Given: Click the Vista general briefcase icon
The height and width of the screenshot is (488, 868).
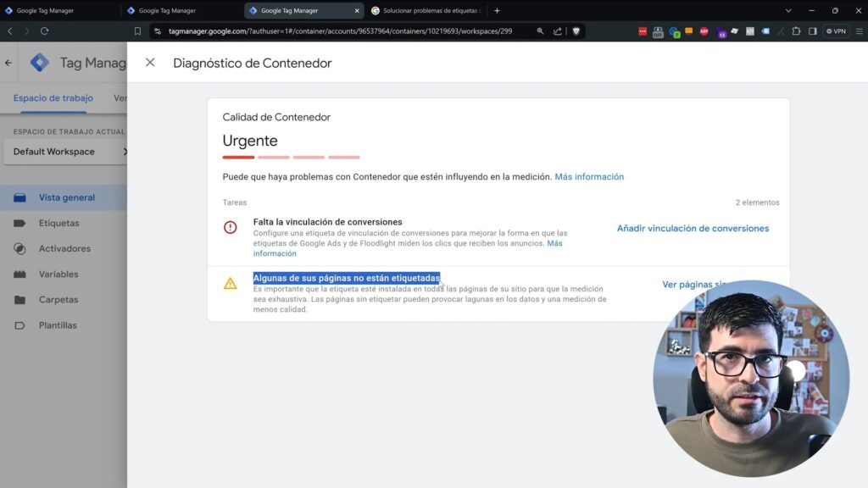Looking at the screenshot, I should tap(19, 197).
